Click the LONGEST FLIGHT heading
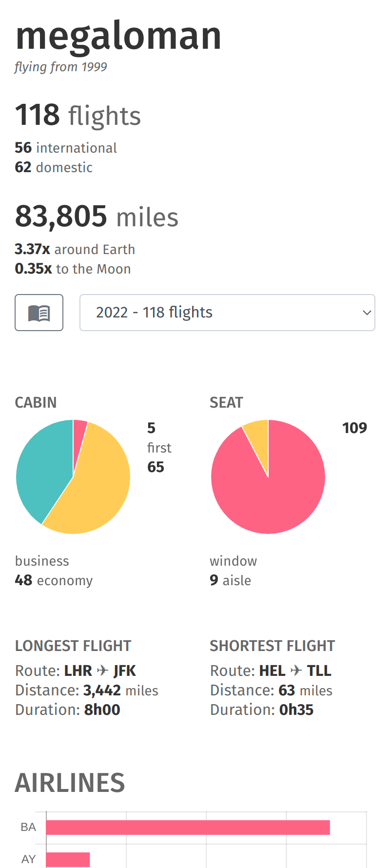 point(73,645)
